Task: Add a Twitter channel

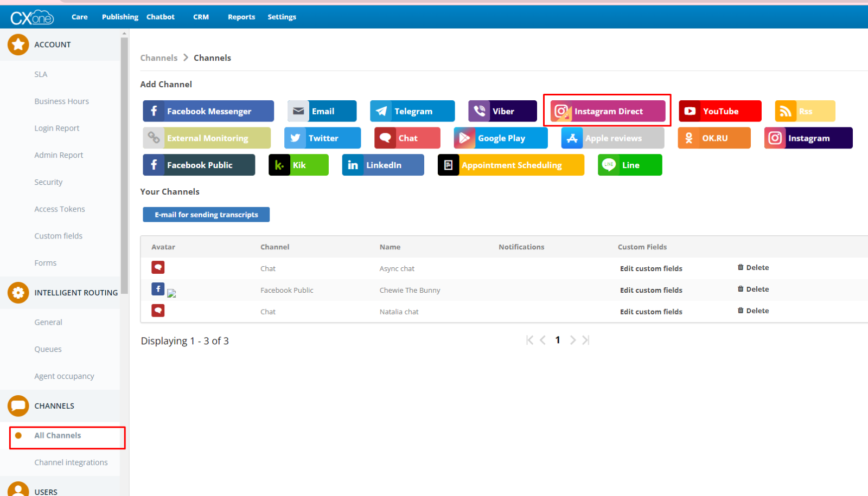Action: 322,138
